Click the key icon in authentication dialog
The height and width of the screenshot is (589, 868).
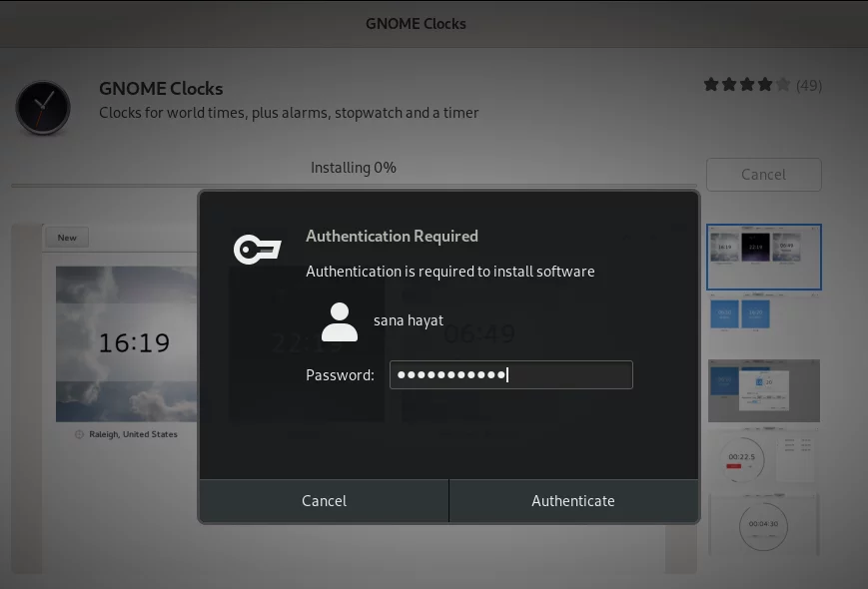click(x=258, y=249)
